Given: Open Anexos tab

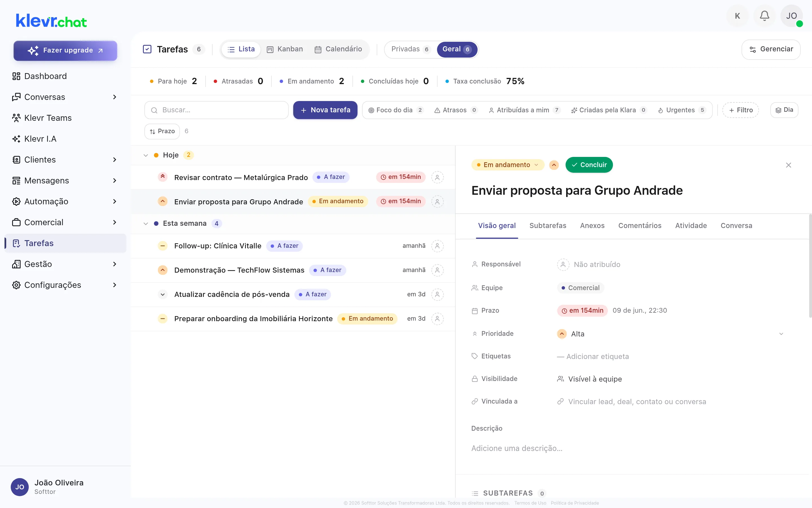Looking at the screenshot, I should (592, 226).
